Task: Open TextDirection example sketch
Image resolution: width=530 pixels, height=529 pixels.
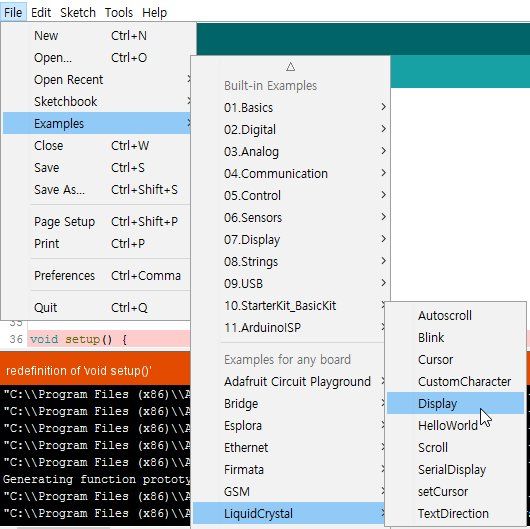Action: [455, 513]
